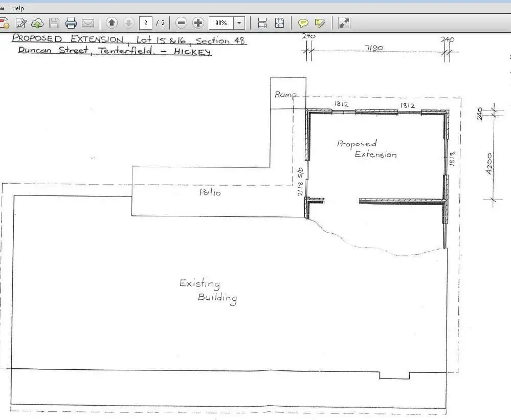Open the Help menu
Image resolution: width=511 pixels, height=420 pixels.
point(17,8)
